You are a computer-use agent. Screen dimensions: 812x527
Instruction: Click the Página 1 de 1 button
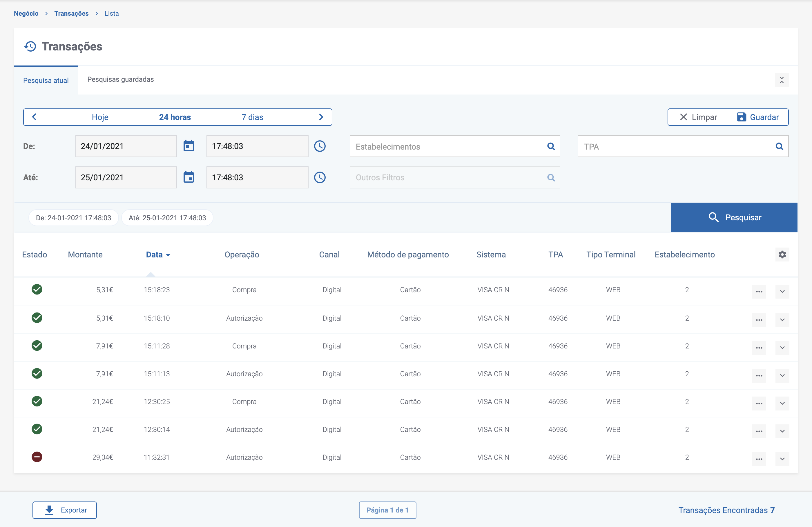coord(387,510)
